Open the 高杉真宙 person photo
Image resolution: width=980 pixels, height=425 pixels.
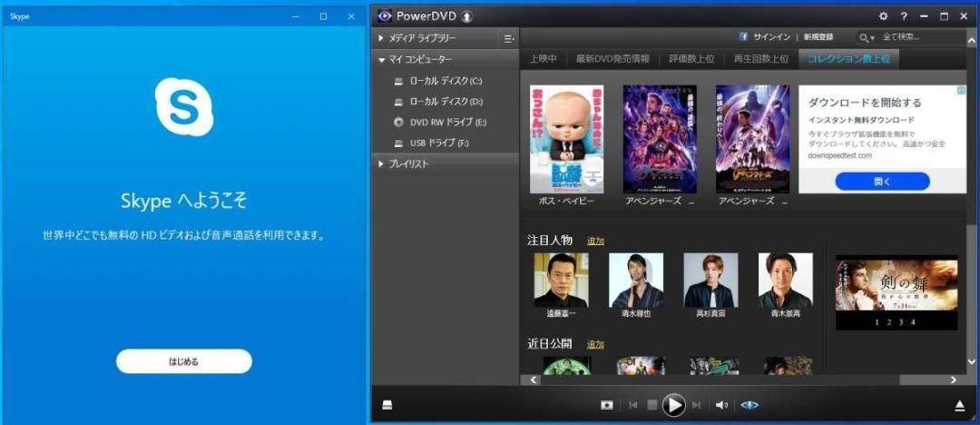710,280
